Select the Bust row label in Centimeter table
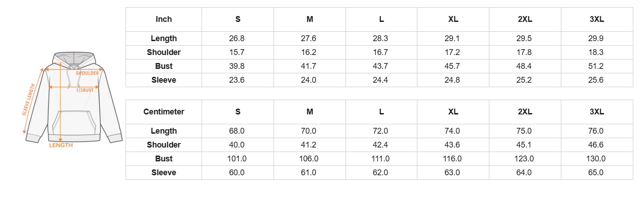 164,159
